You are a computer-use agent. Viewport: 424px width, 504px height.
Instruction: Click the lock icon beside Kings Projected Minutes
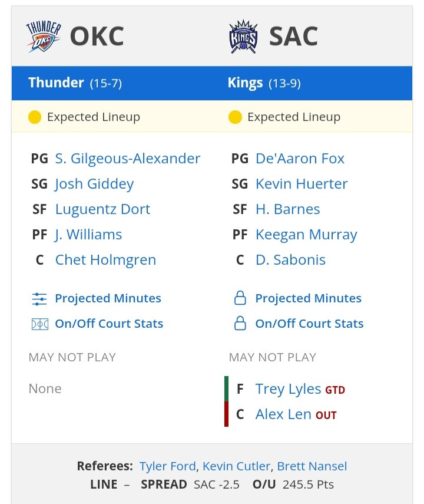point(240,298)
